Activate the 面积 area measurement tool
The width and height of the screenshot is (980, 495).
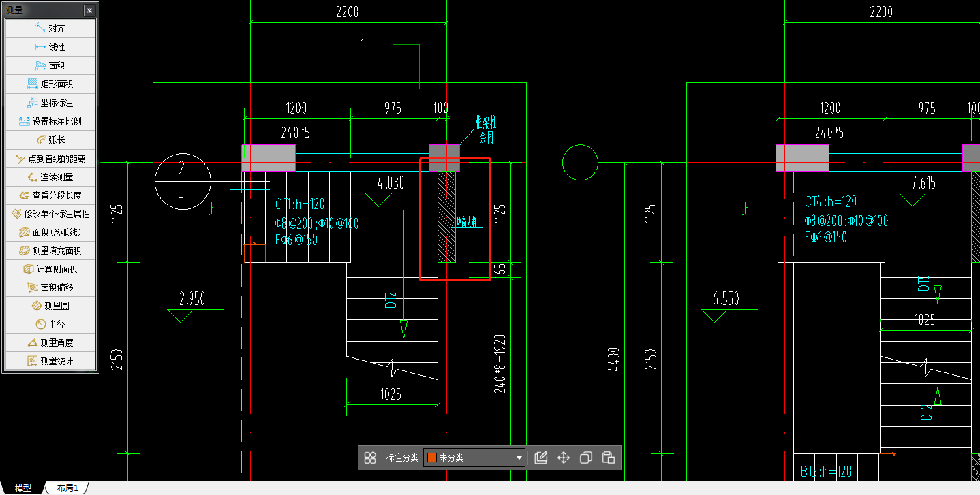click(50, 65)
